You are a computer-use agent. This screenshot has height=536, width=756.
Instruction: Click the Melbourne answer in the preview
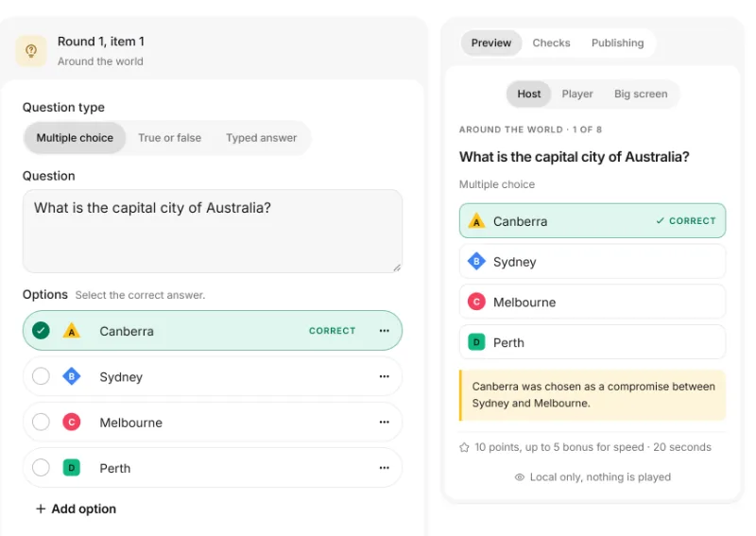click(x=593, y=302)
